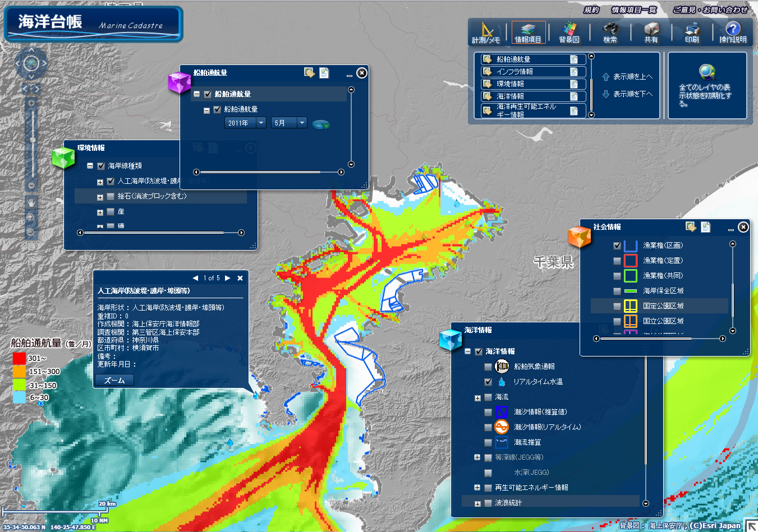The width and height of the screenshot is (758, 532).
Task: Open the 背景図 basemap tool
Action: 569,32
